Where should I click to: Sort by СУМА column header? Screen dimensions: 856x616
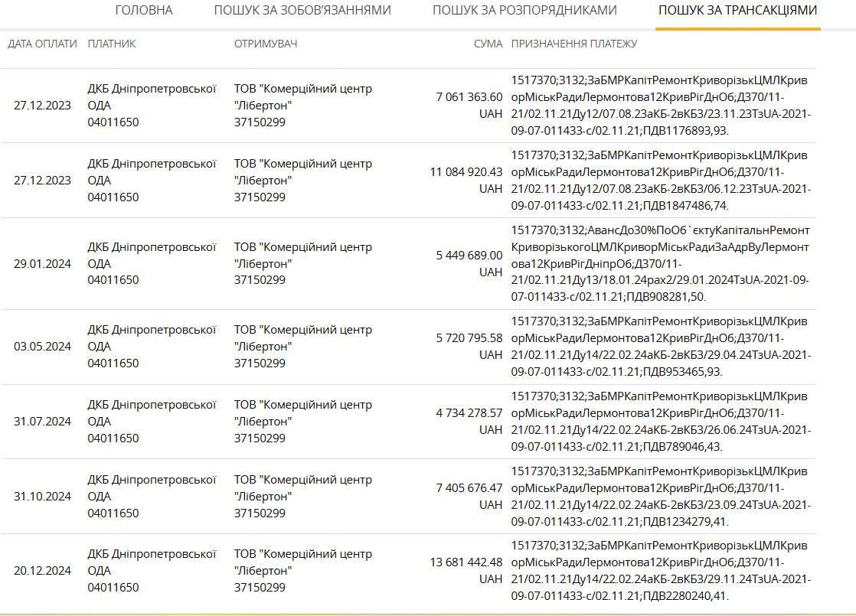pos(488,44)
